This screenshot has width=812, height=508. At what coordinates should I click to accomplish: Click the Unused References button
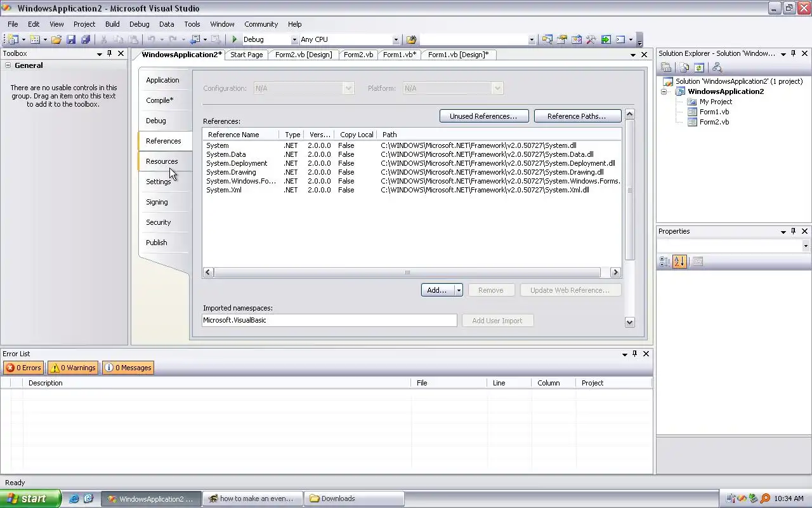tap(483, 116)
